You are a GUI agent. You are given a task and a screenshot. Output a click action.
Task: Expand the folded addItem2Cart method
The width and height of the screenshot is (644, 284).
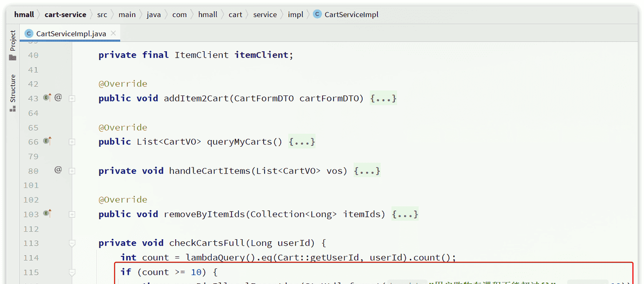click(72, 99)
